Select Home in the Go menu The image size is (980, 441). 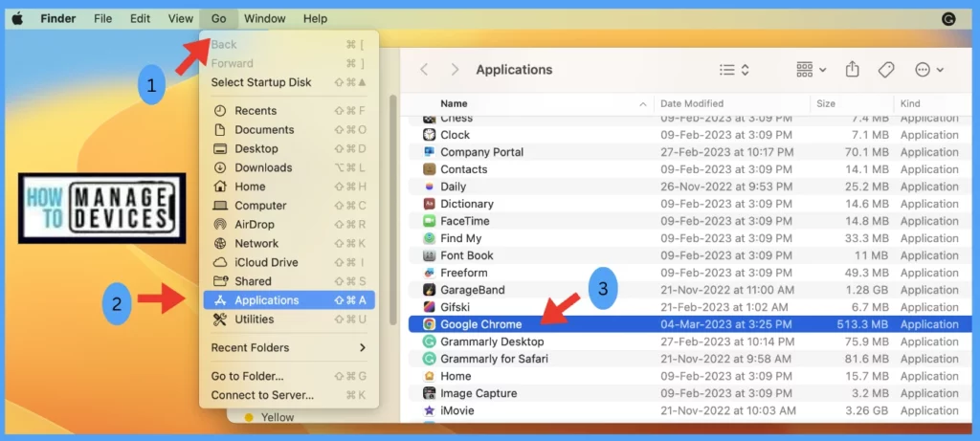(288, 187)
